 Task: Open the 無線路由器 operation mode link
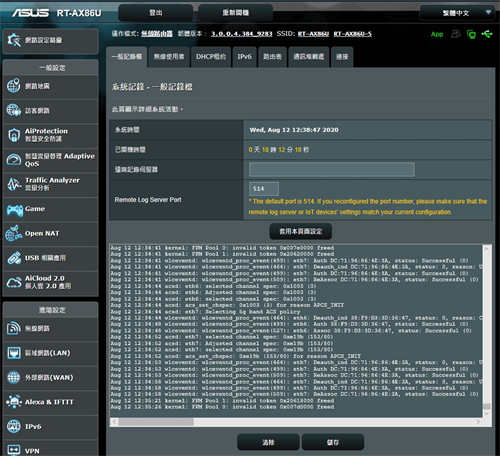point(157,34)
